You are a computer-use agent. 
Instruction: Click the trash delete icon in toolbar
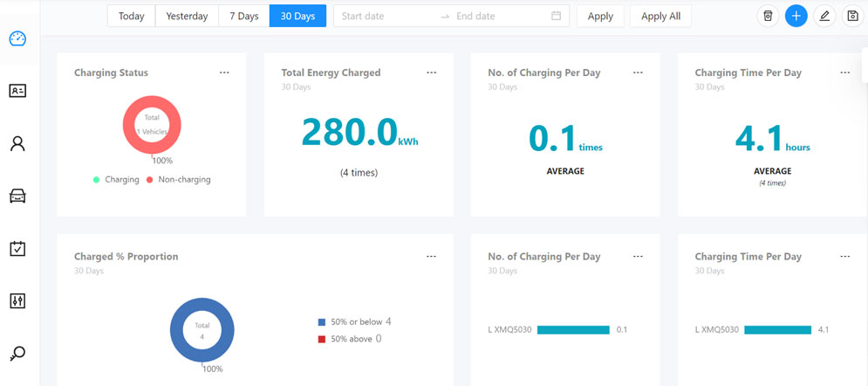point(768,16)
